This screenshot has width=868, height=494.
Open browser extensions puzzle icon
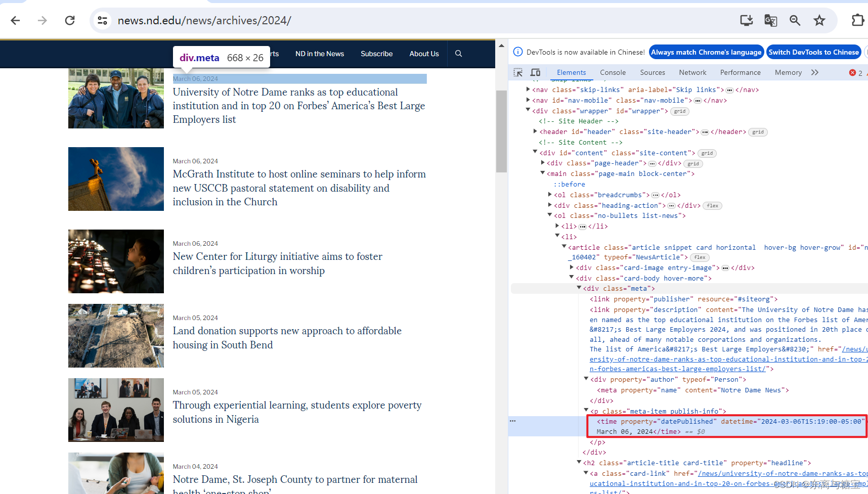pos(858,20)
